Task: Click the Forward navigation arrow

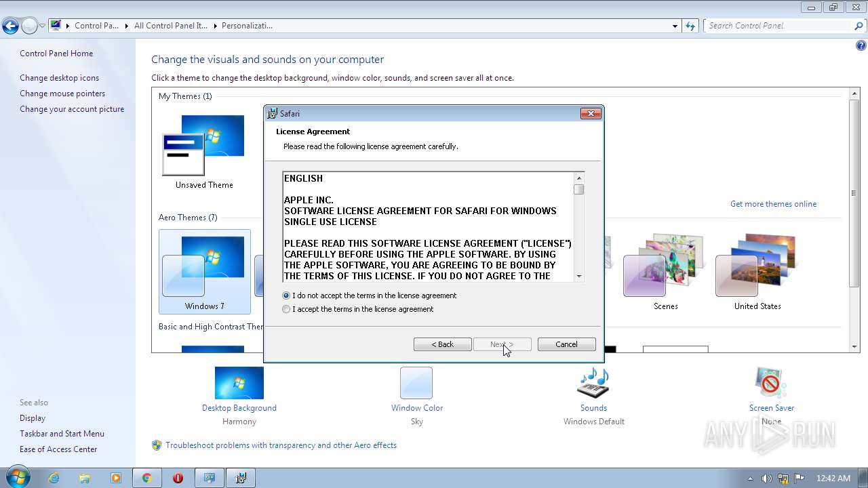Action: coord(29,26)
